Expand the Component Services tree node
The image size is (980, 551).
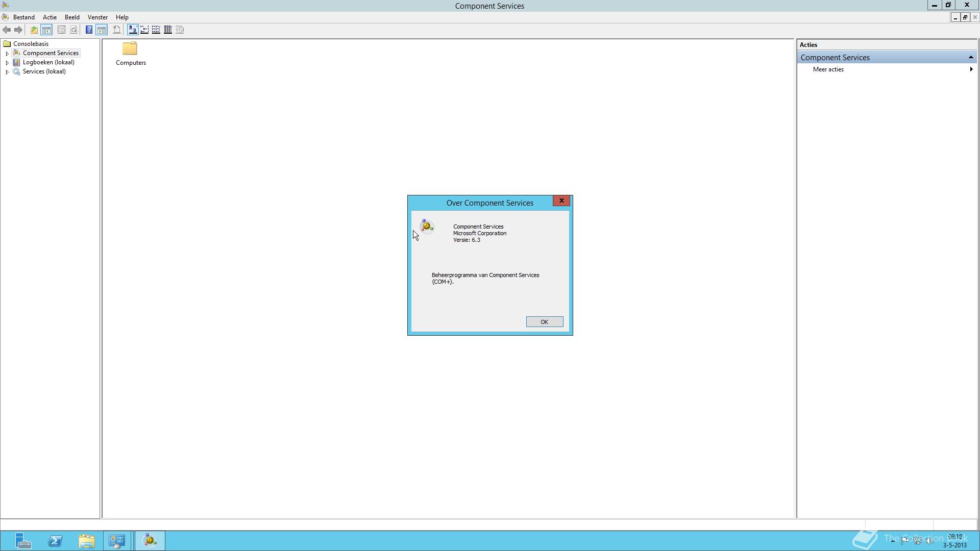point(7,54)
